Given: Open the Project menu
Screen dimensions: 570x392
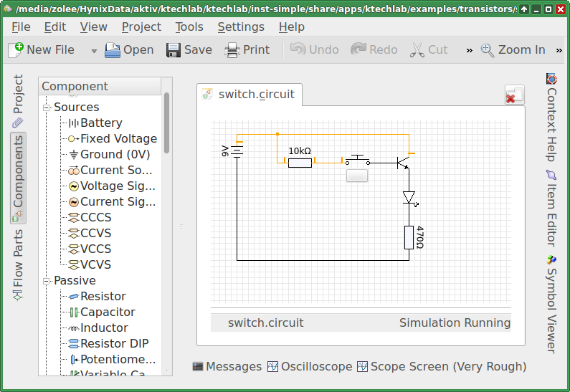Looking at the screenshot, I should click(141, 27).
